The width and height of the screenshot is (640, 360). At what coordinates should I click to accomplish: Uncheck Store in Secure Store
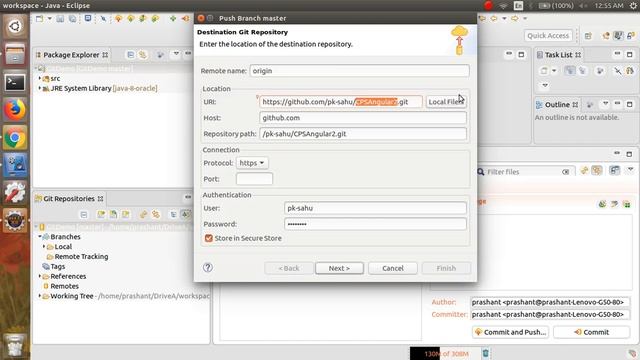pyautogui.click(x=209, y=238)
